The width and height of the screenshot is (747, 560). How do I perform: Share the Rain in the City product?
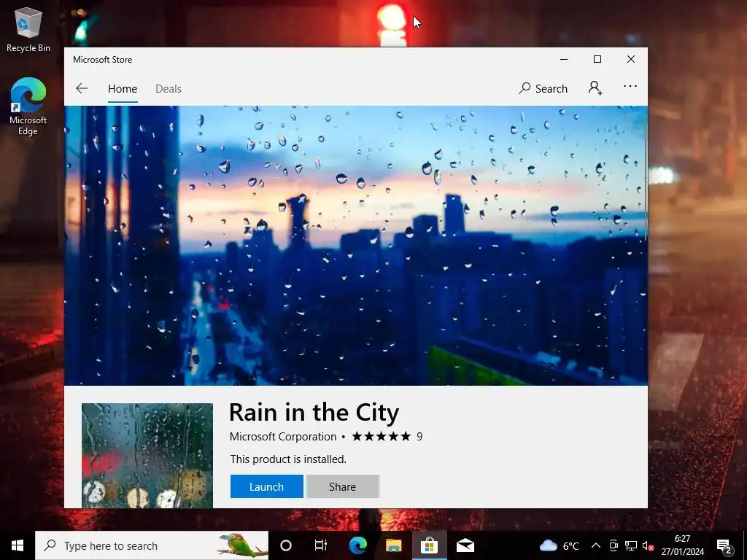343,486
